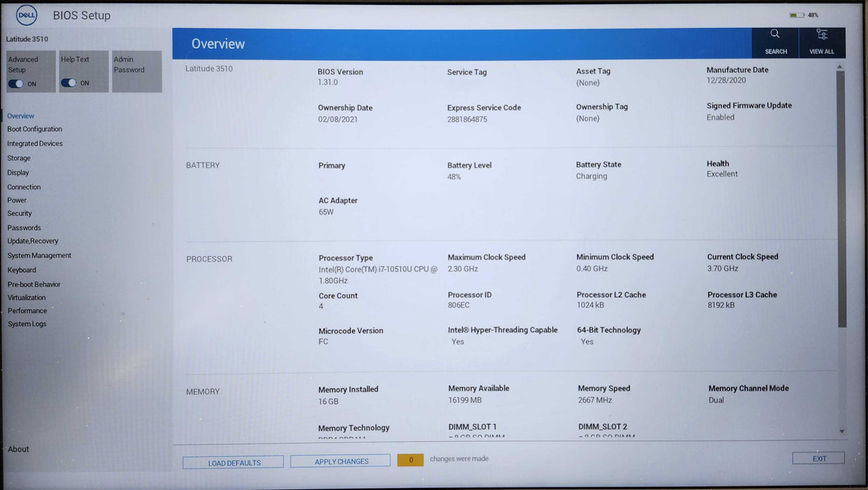Navigate to Security settings
The image size is (868, 490).
click(x=19, y=213)
